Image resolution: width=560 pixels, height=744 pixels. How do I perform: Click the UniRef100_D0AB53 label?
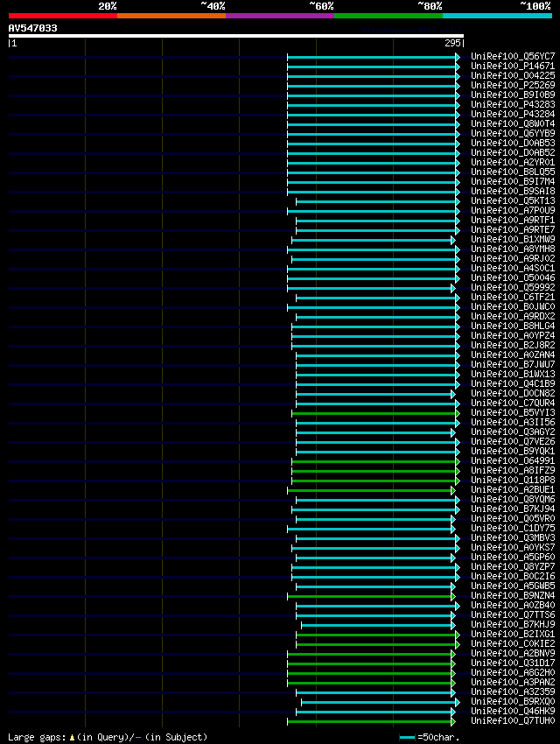pos(513,143)
